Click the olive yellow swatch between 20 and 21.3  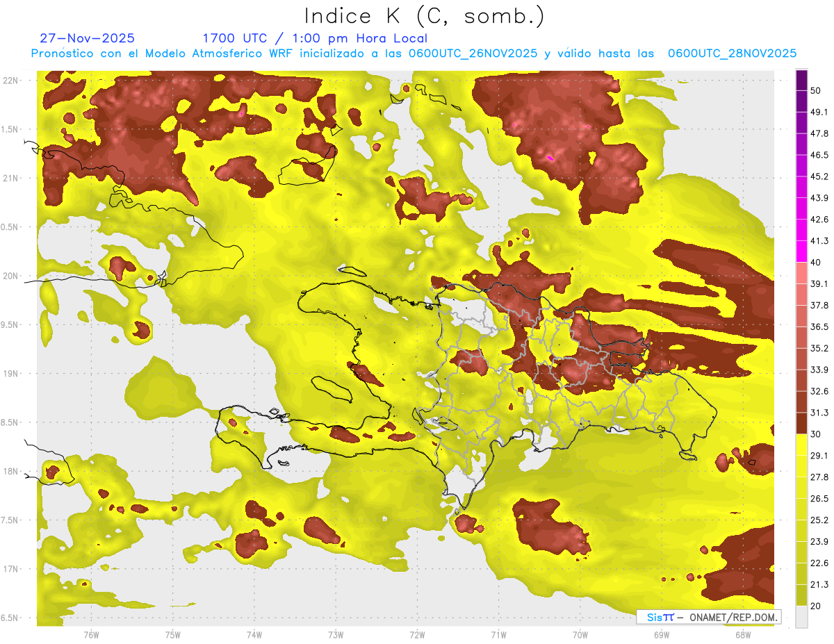tap(801, 595)
